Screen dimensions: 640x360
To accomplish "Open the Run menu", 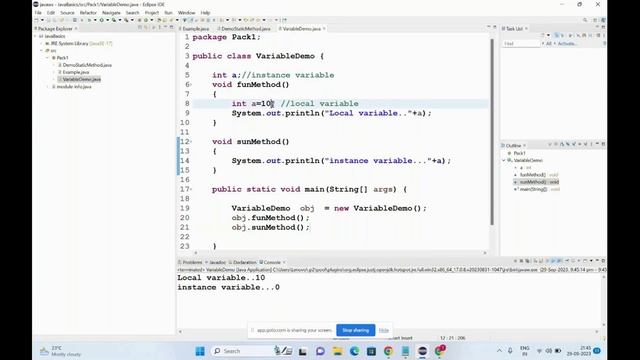I will click(168, 13).
